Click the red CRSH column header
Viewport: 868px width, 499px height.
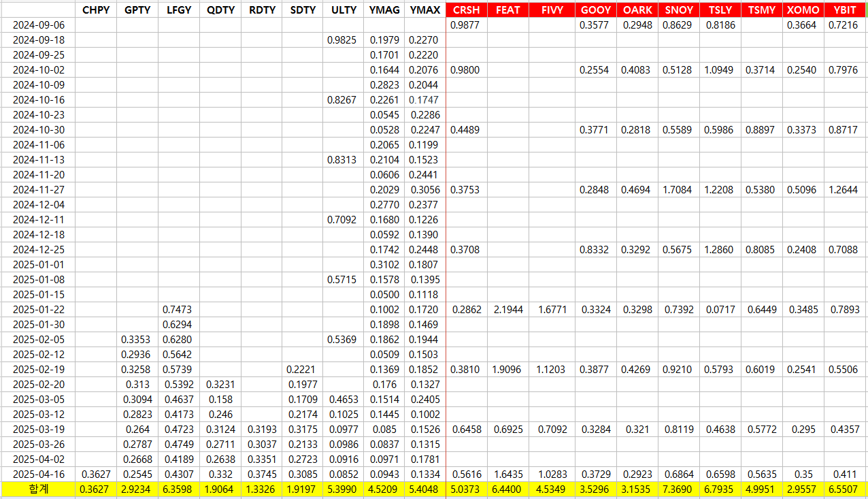(x=466, y=10)
